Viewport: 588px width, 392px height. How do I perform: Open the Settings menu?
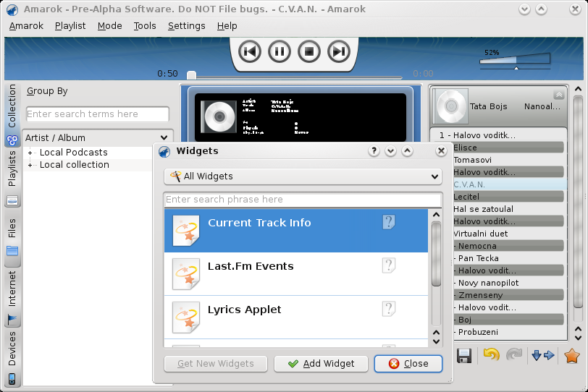186,26
